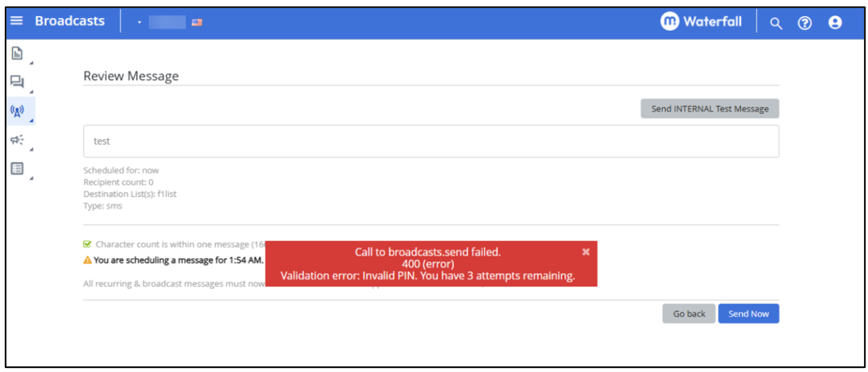Select the Broadcasts antenna sidebar icon
Screen dimensions: 868x372
[x=16, y=111]
